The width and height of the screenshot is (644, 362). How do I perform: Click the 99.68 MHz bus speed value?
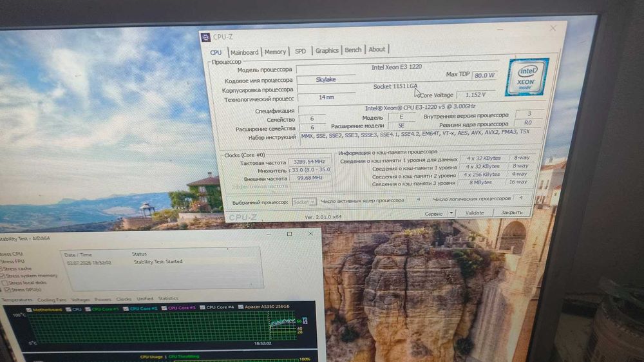[x=310, y=178]
